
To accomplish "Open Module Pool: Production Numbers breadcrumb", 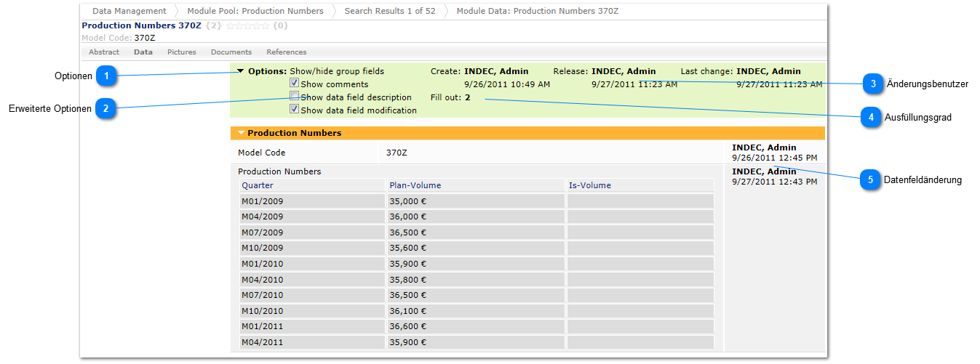I will pos(255,11).
